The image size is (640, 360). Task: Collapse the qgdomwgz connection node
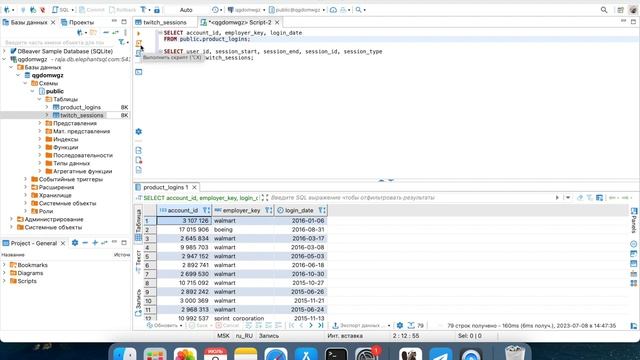point(4,59)
